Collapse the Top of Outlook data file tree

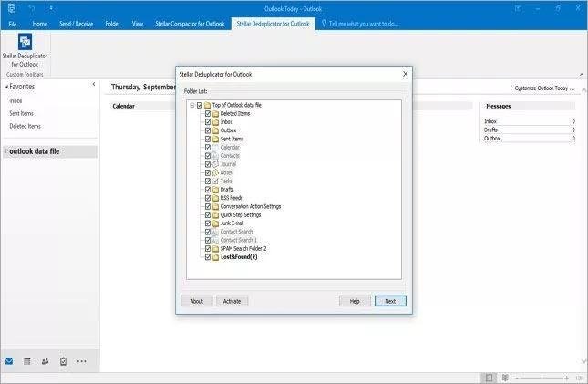(191, 105)
